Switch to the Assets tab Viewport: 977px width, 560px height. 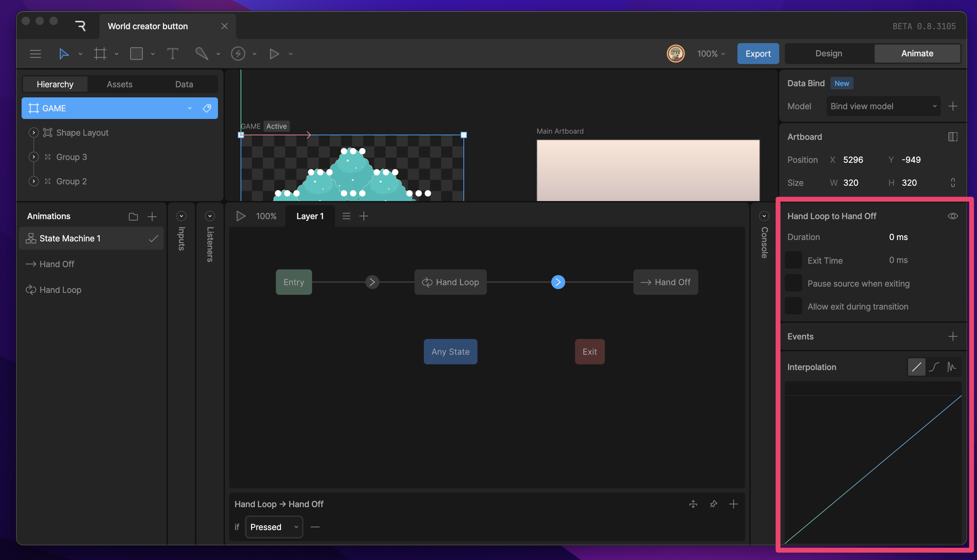coord(119,84)
